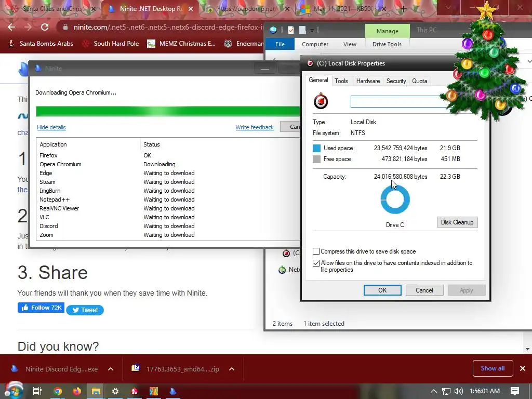Click Explorer quick access properties icon
Viewport: 532px width, 399px height.
point(291,30)
